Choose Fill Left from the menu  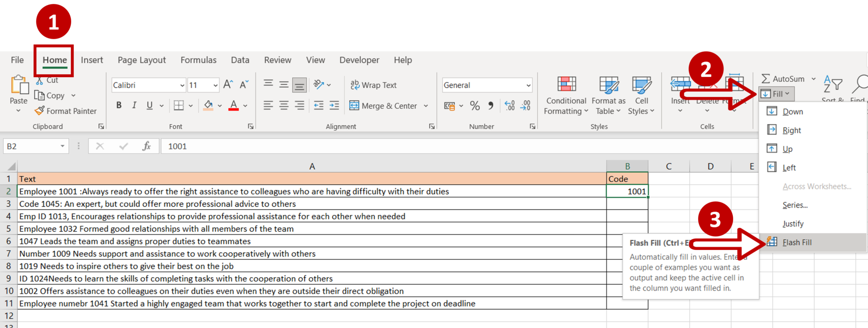coord(812,167)
